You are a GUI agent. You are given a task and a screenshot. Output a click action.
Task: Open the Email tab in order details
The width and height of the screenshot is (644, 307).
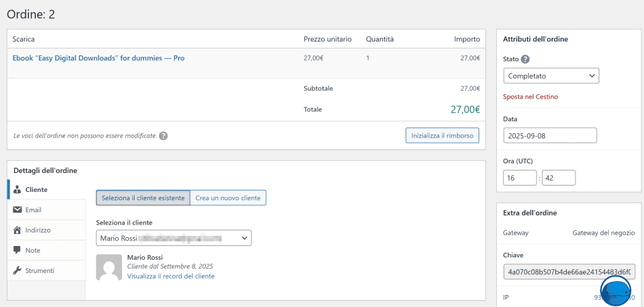(x=34, y=209)
